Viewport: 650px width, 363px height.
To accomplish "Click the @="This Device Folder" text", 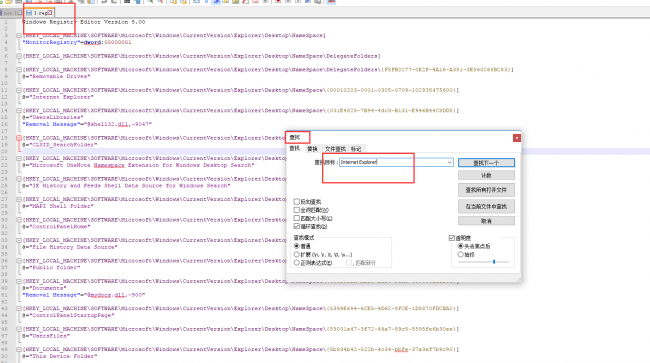I will 60,356.
